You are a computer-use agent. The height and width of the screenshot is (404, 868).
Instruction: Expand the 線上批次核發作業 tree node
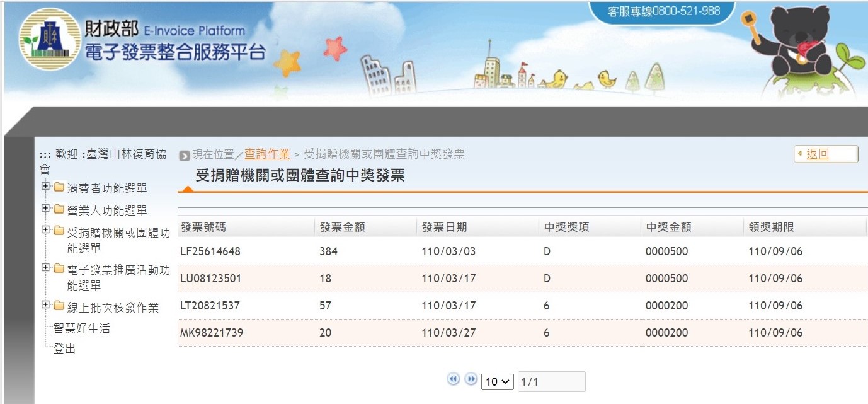[x=45, y=306]
